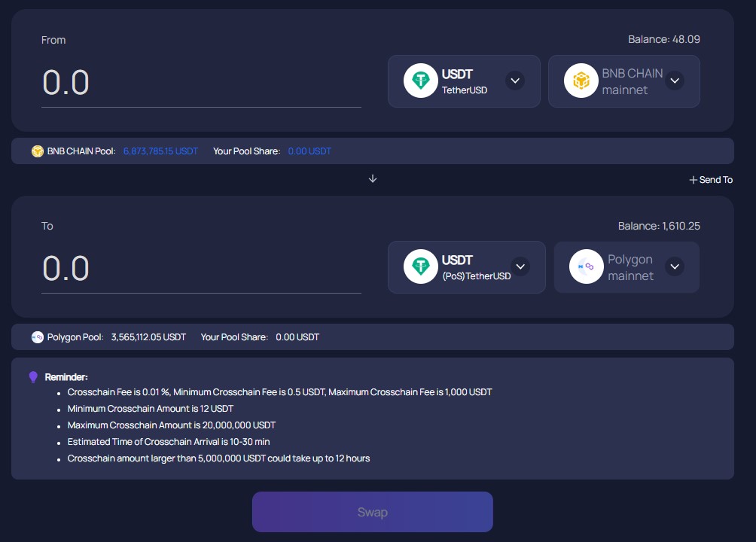756x542 pixels.
Task: Click the small Polygon icon beside Polygon Pool
Action: click(x=38, y=337)
